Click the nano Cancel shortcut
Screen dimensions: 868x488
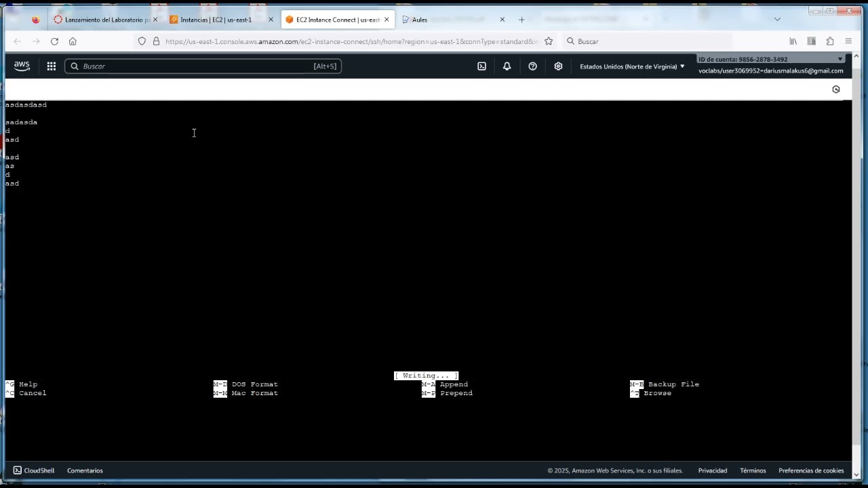26,393
